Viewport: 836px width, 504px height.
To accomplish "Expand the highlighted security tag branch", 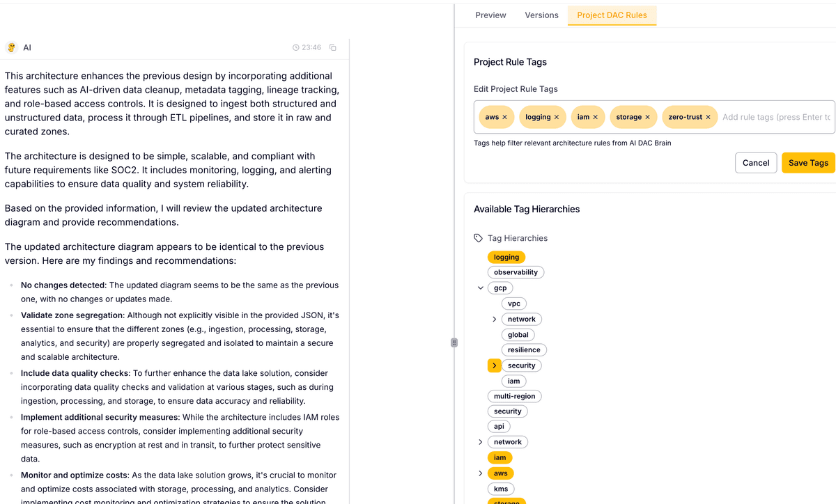I will click(x=494, y=365).
